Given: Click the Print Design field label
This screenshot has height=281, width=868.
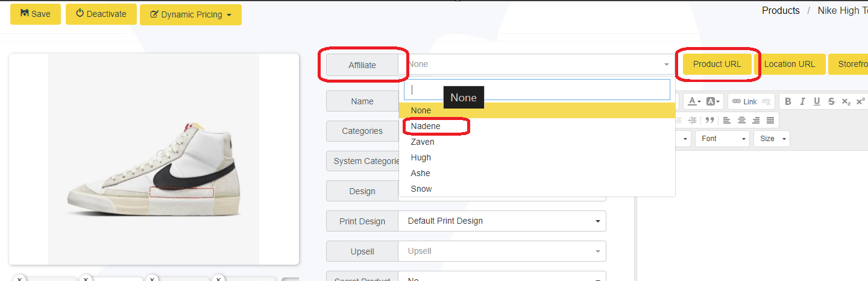Looking at the screenshot, I should pos(362,221).
